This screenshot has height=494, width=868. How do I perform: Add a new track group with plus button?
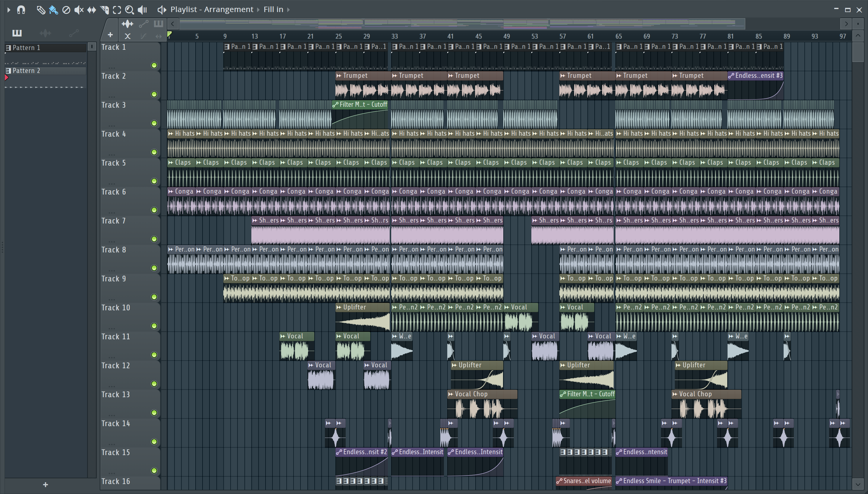[x=110, y=35]
